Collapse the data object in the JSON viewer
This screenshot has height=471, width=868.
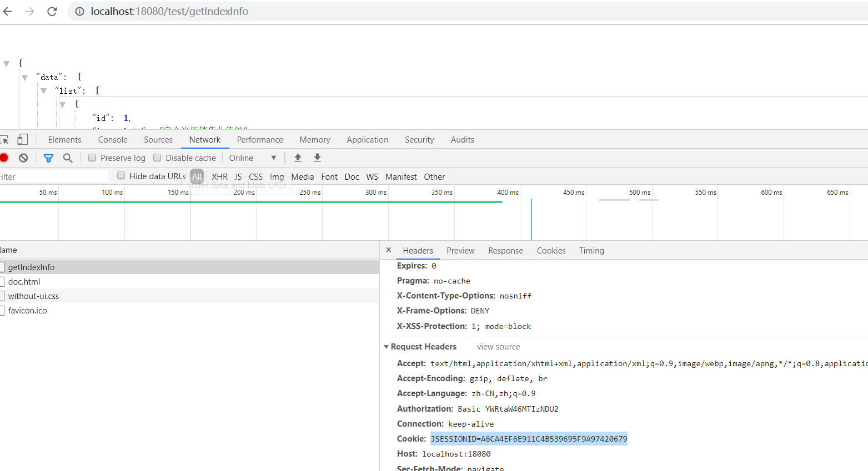24,77
